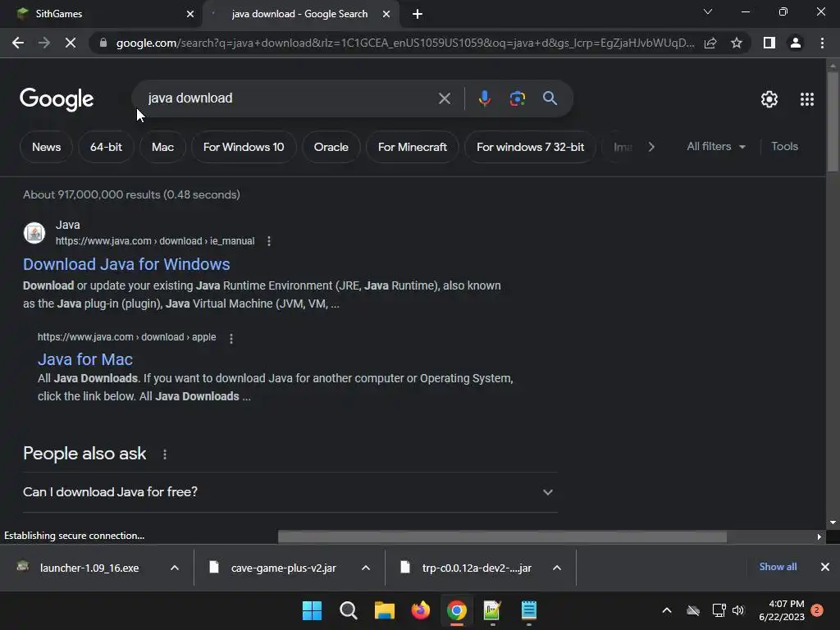Open options for java.com apple result

pyautogui.click(x=231, y=338)
